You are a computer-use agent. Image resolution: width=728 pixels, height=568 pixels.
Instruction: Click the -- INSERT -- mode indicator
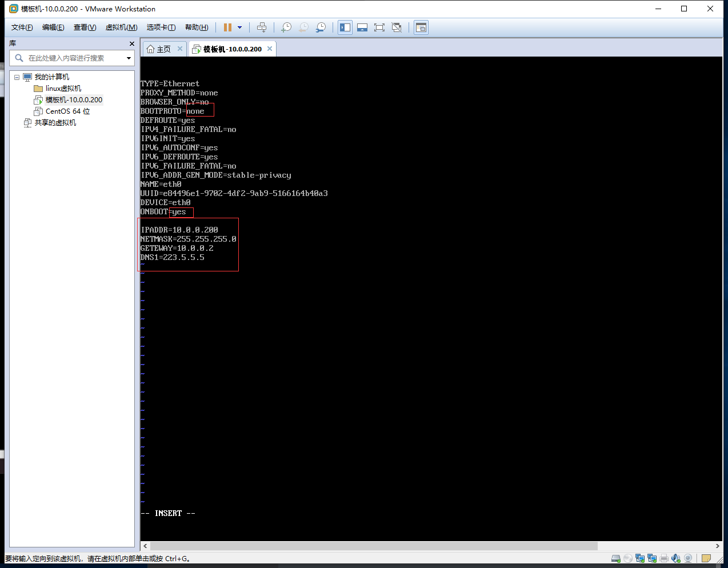[168, 513]
